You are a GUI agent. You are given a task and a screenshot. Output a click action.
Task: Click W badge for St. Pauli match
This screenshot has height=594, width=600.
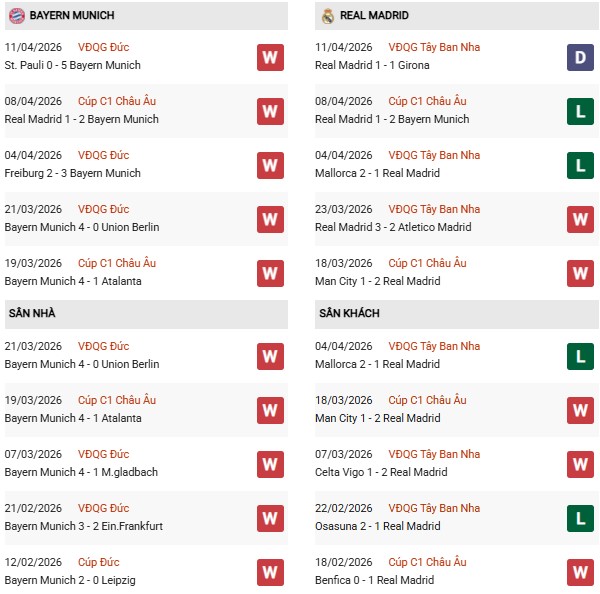point(269,57)
